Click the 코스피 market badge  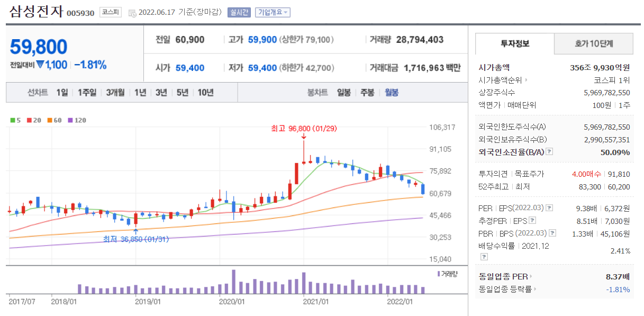pyautogui.click(x=111, y=12)
